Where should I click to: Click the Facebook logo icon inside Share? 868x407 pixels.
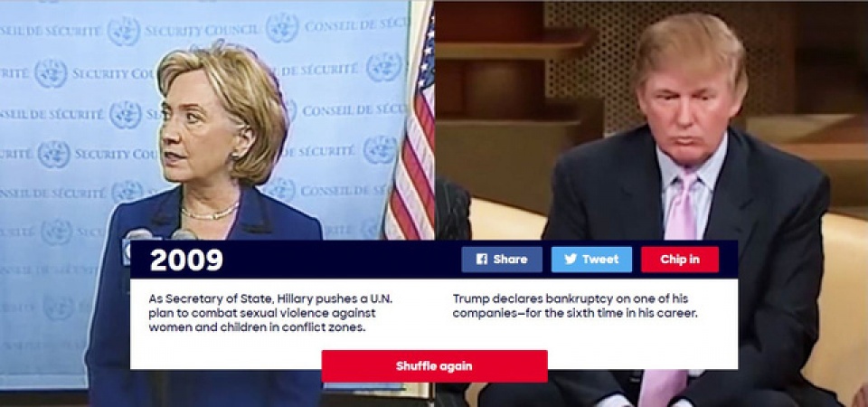482,260
